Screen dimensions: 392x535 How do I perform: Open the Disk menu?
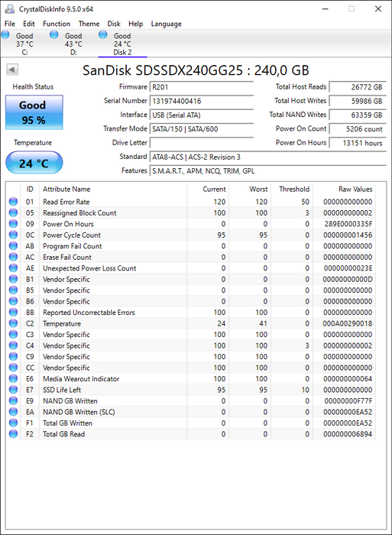click(x=114, y=24)
